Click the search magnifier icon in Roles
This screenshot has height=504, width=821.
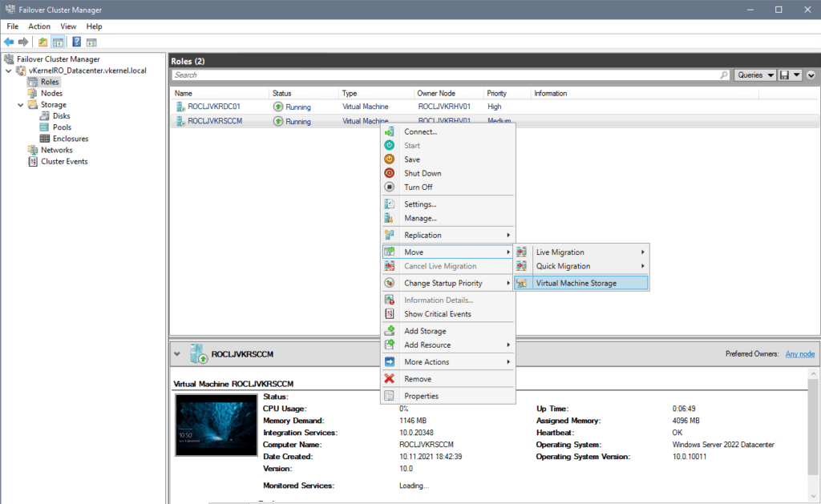(724, 75)
